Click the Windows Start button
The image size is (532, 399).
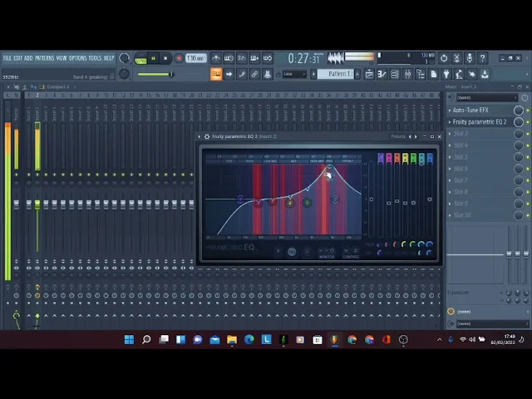click(x=130, y=339)
